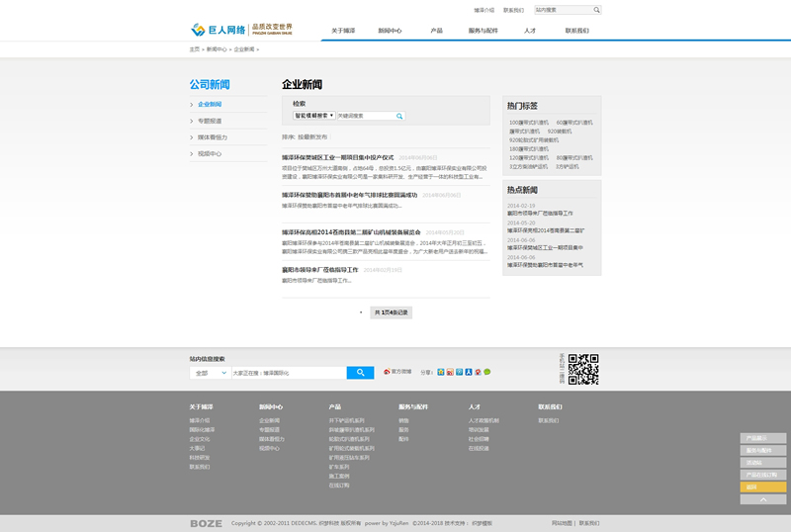The width and height of the screenshot is (791, 532).
Task: Open the 襄阳市领导来厂莅临指导工作 news headline
Action: coord(321,269)
